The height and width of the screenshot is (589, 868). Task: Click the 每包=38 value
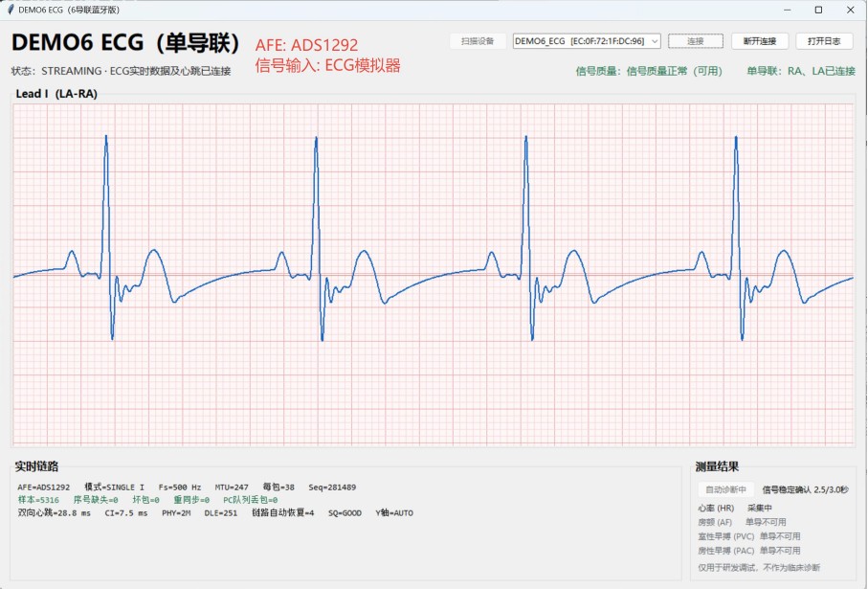click(278, 487)
